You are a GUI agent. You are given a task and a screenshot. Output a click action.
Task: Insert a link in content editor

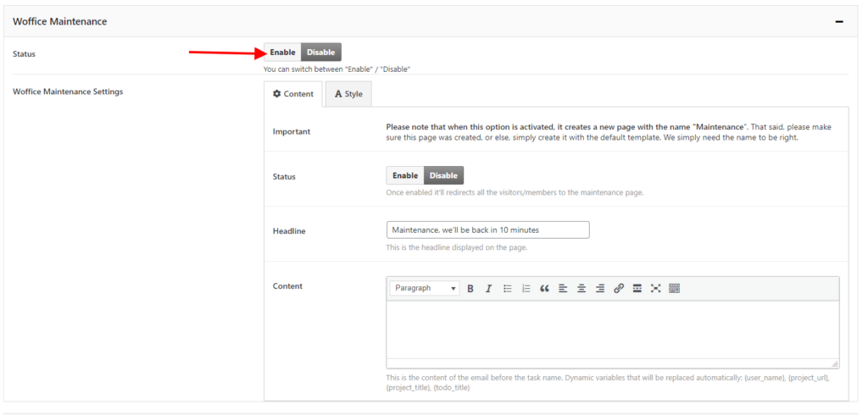619,289
